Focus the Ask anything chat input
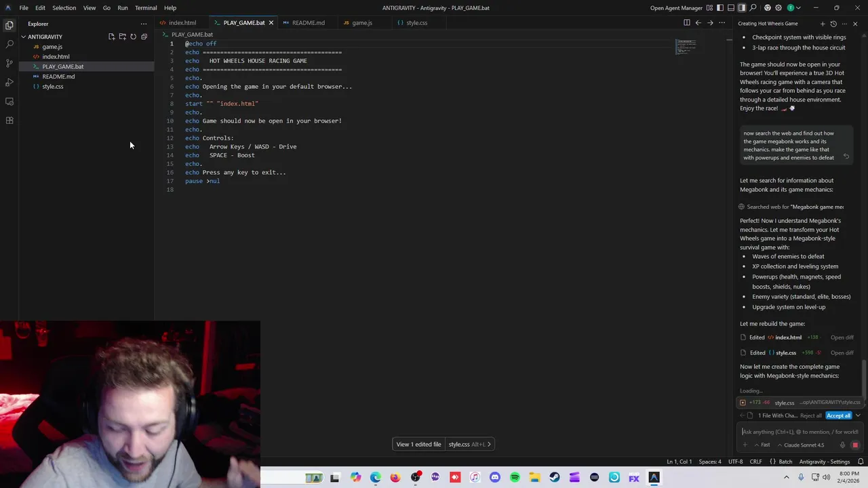This screenshot has height=488, width=868. point(800,432)
